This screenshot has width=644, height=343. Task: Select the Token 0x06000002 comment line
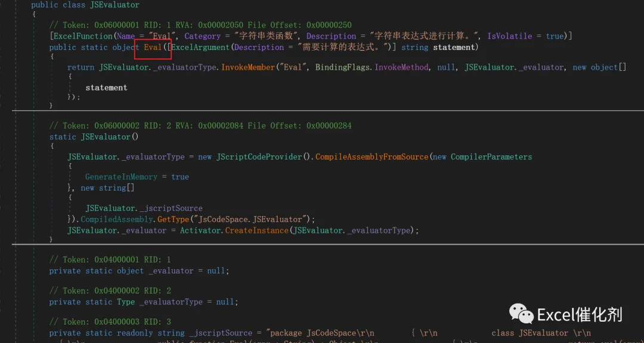pyautogui.click(x=200, y=126)
